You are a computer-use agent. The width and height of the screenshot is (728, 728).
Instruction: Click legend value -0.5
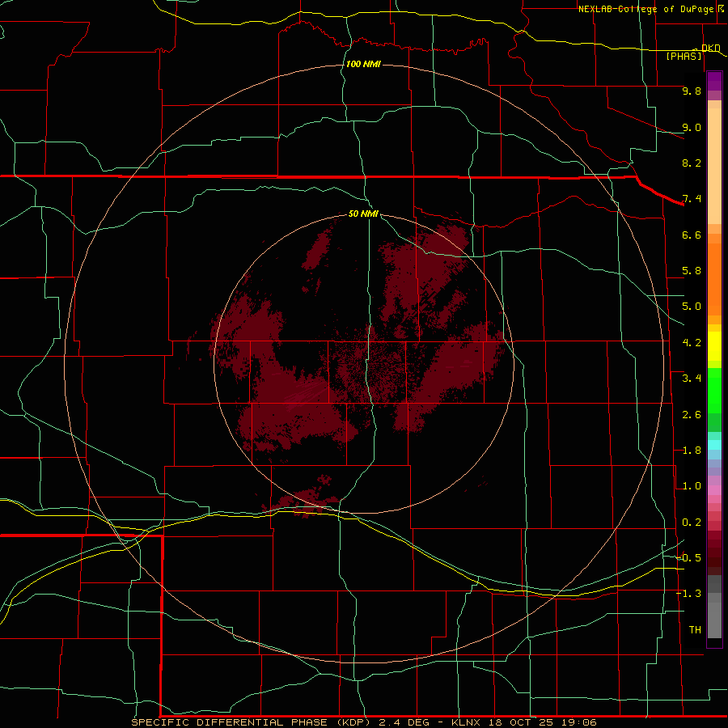[x=689, y=558]
